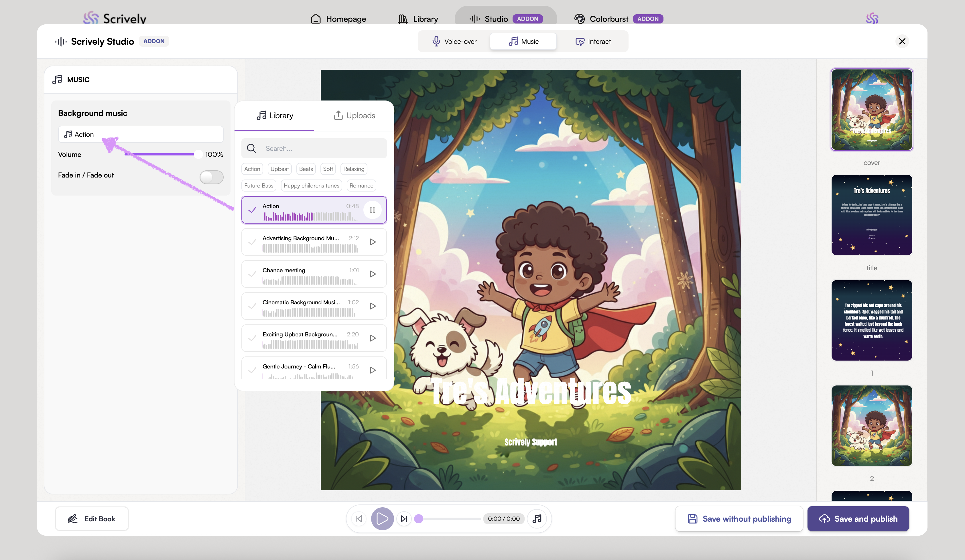Go to previous page in player
The width and height of the screenshot is (965, 560).
359,519
